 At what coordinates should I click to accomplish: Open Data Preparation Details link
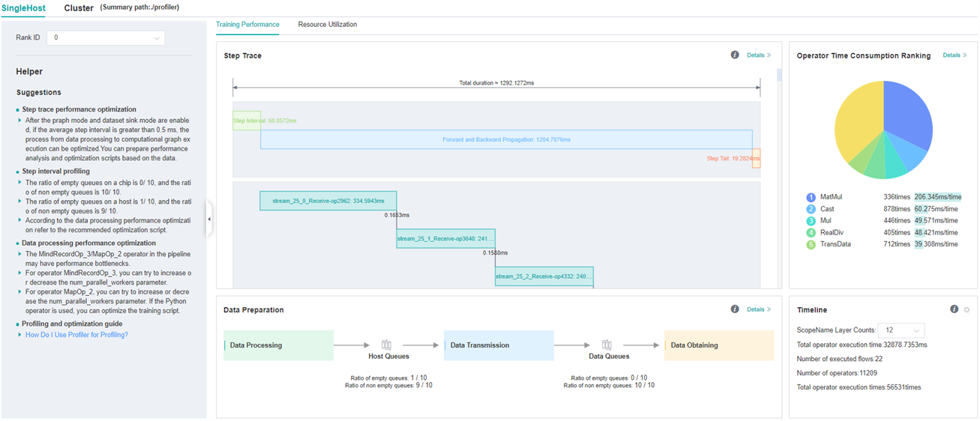tap(758, 309)
